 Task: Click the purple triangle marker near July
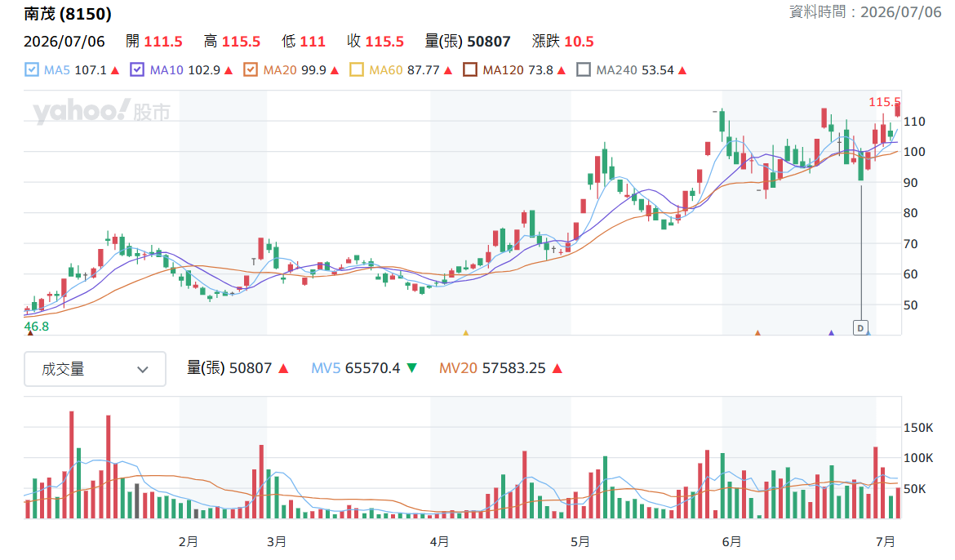[x=832, y=333]
